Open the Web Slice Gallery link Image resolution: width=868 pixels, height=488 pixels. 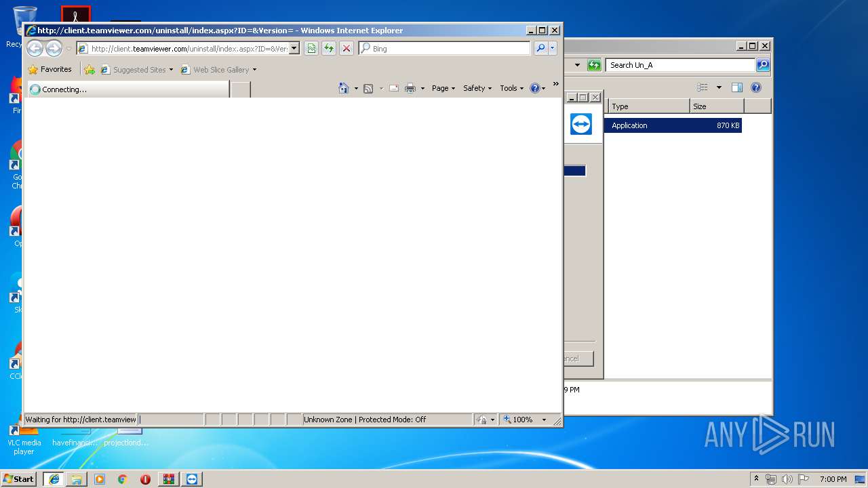pos(215,69)
